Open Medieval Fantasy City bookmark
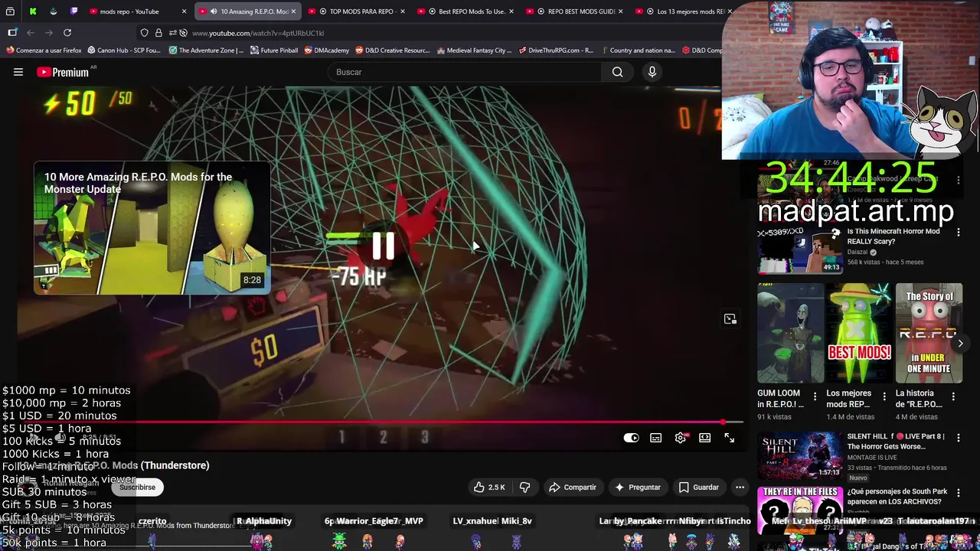Screen dimensions: 980x551 point(474,51)
